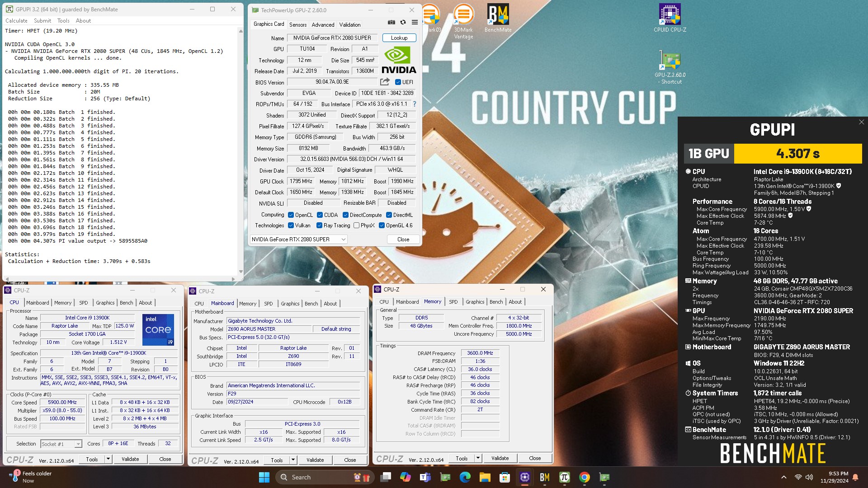Switch to the Sensors tab in GPU-Z
The image size is (868, 488).
coord(298,25)
